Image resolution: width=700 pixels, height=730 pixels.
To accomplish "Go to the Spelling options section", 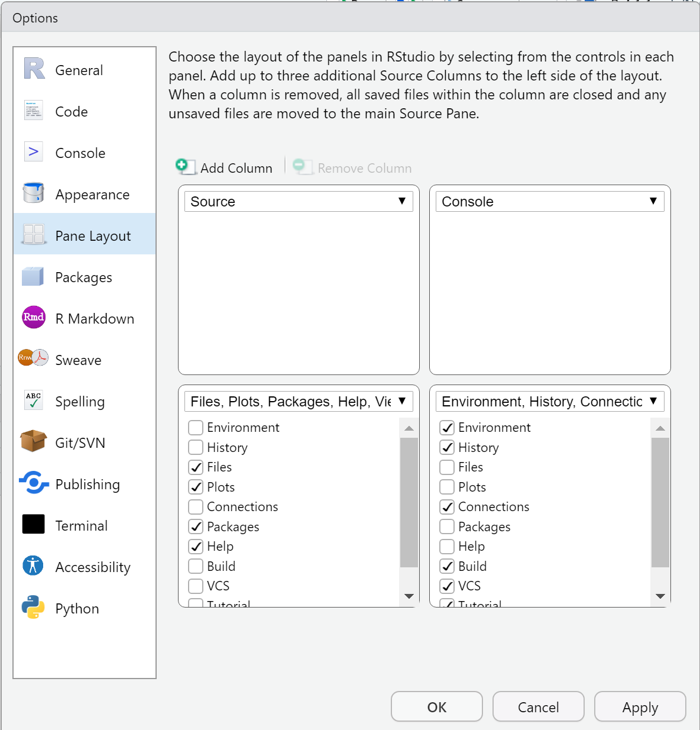I will (80, 402).
